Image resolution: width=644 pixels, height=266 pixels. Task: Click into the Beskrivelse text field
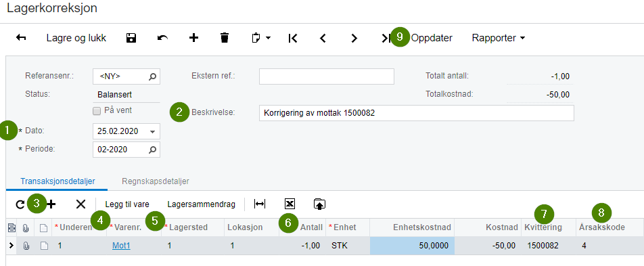click(417, 113)
